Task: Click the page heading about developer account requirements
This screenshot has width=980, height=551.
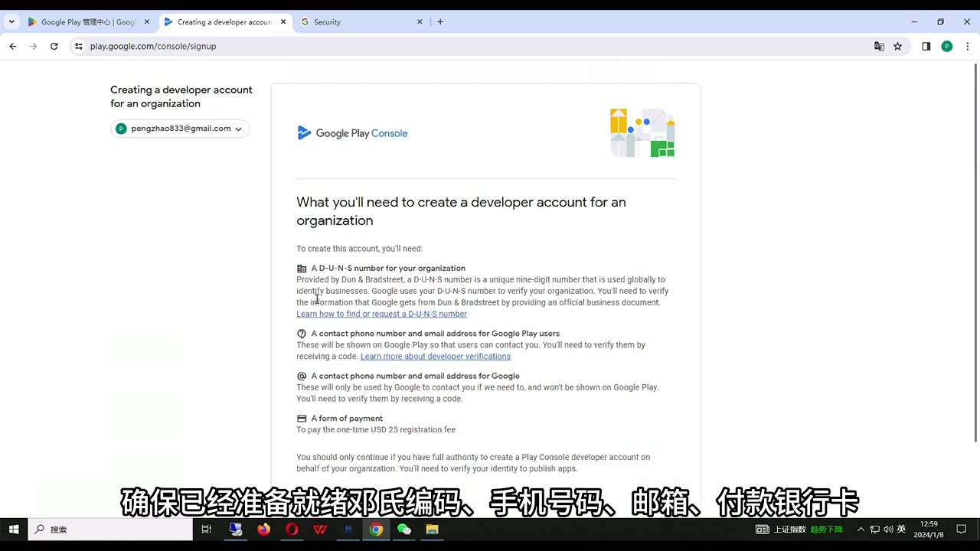Action: coord(461,211)
